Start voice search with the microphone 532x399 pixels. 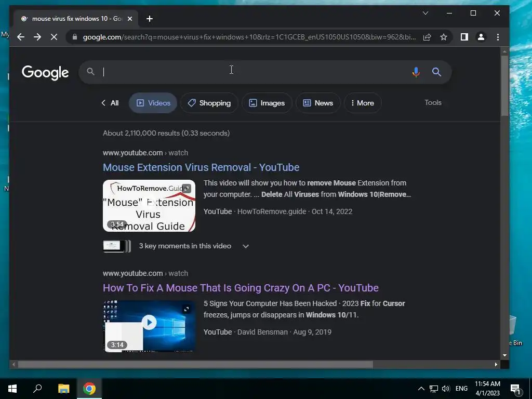(416, 72)
